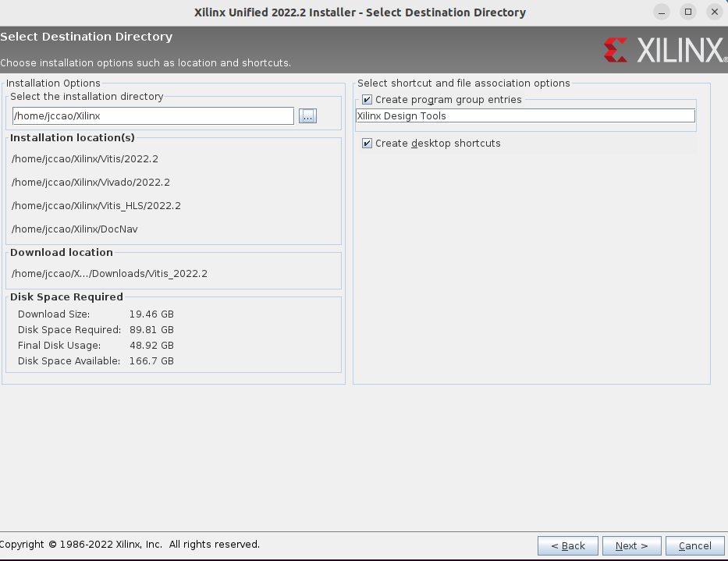
Task: Select the Vitis/2022.2 install location text
Action: coord(85,159)
